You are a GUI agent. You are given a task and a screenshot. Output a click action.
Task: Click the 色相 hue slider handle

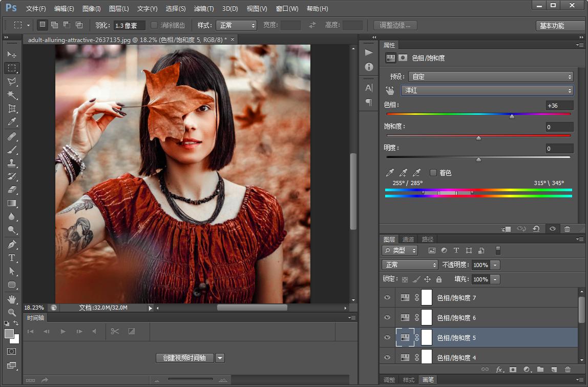click(x=512, y=116)
